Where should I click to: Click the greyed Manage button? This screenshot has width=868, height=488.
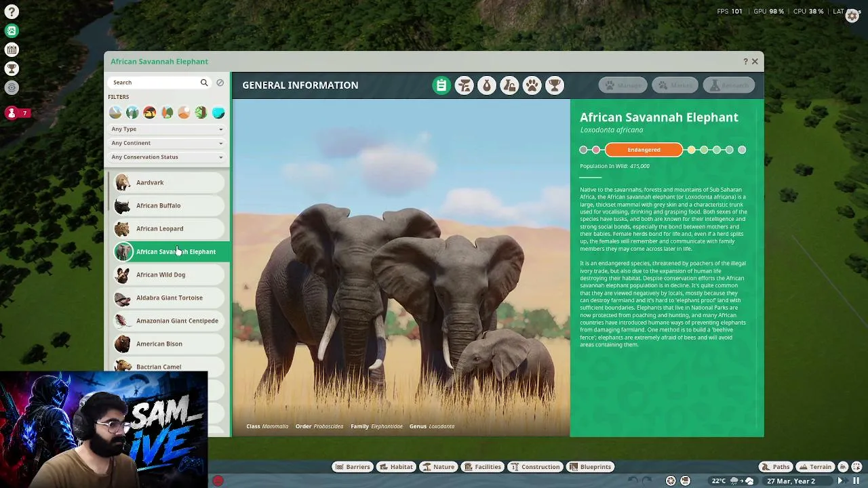[623, 85]
